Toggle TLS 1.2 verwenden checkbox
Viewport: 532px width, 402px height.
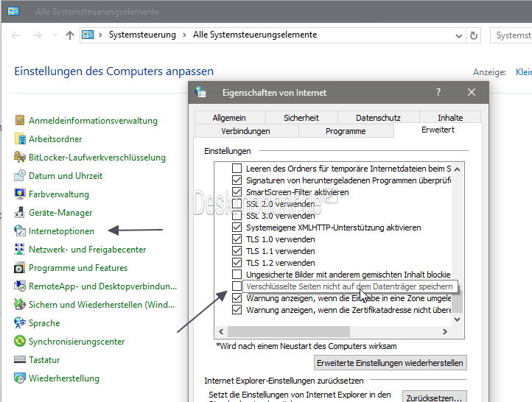(x=237, y=262)
